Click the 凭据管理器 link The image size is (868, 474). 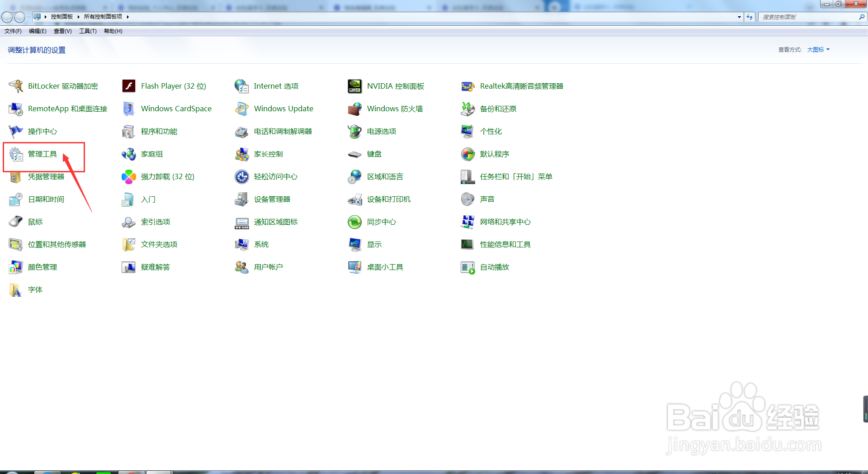click(x=46, y=176)
